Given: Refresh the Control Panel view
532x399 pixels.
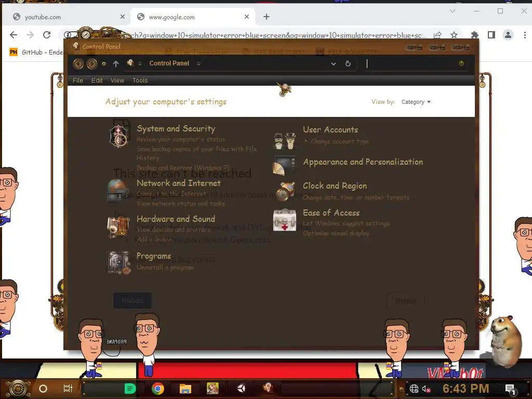Looking at the screenshot, I should [348, 63].
